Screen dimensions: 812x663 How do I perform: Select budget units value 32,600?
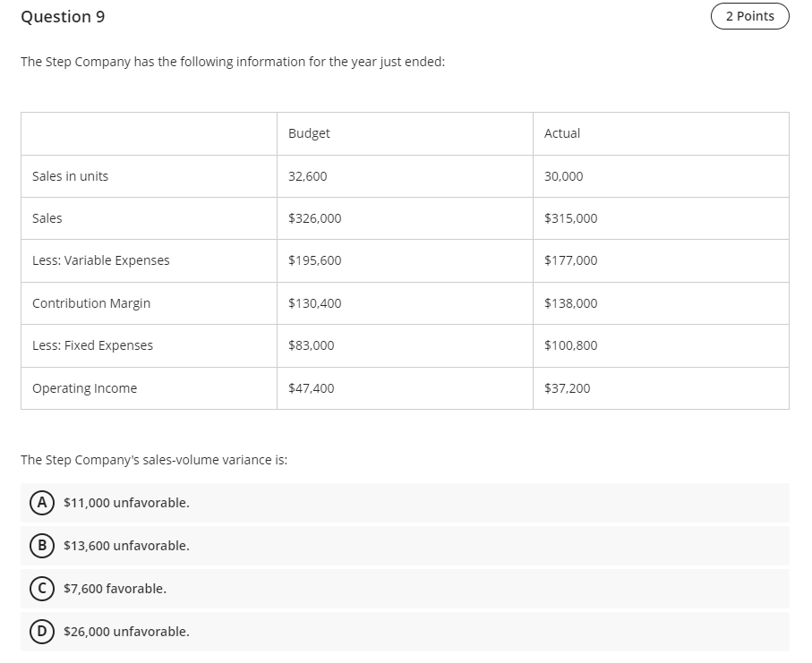click(308, 176)
